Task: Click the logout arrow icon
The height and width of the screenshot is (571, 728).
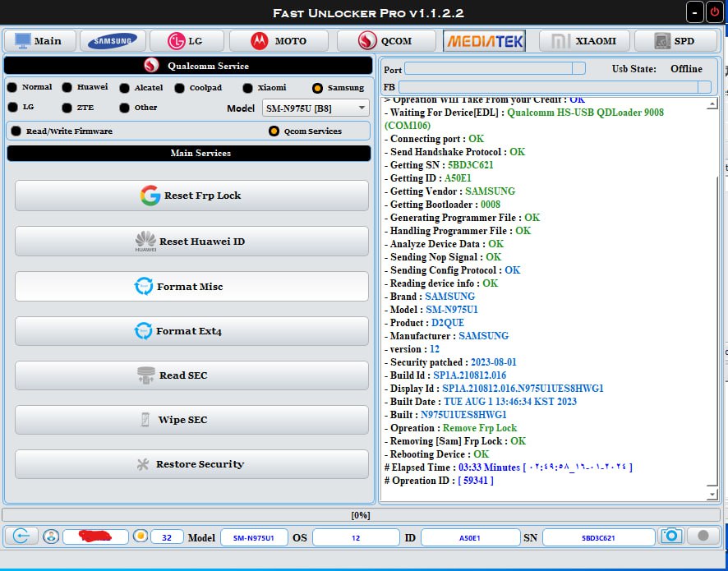Action: click(x=21, y=536)
